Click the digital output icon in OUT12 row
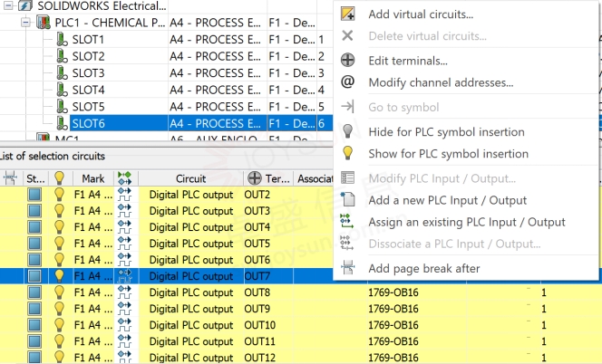 [x=125, y=357]
